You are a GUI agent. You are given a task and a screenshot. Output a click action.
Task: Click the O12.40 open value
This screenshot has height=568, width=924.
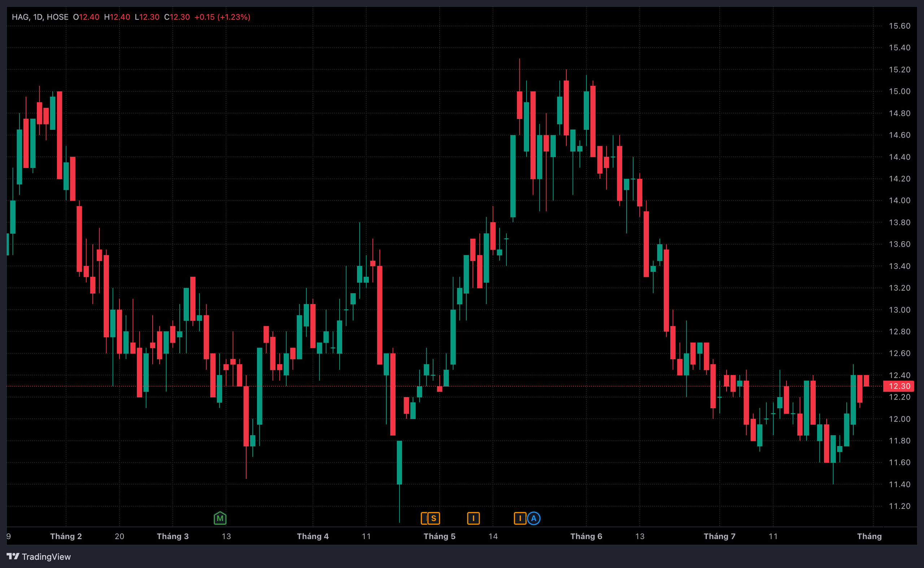click(x=86, y=17)
